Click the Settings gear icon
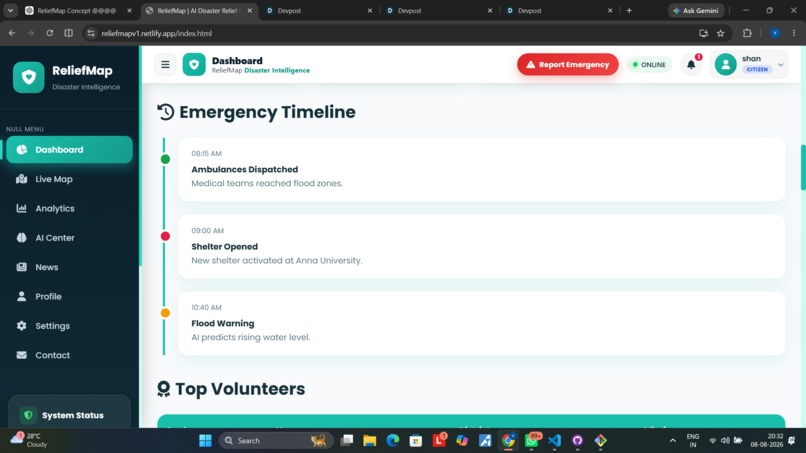Image resolution: width=806 pixels, height=453 pixels. (x=22, y=325)
